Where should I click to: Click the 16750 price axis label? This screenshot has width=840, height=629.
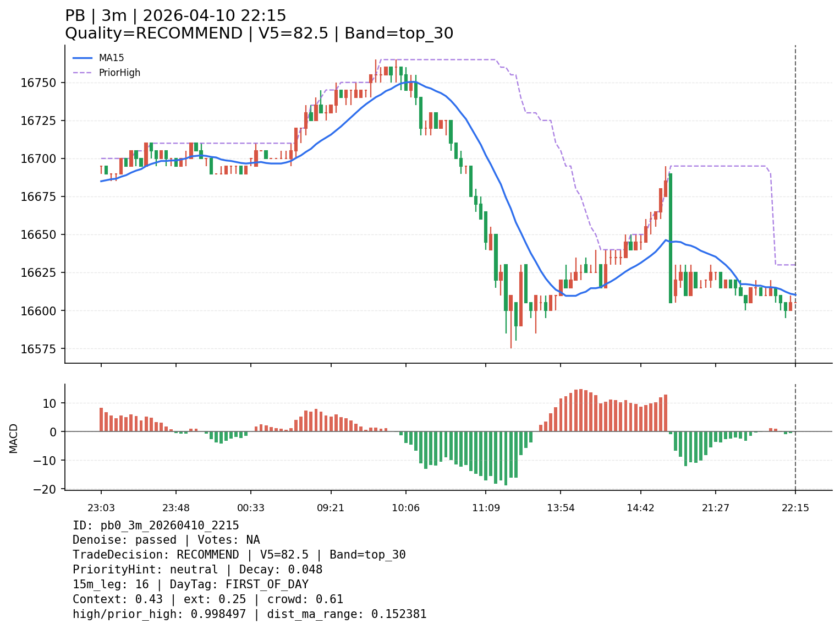click(35, 83)
